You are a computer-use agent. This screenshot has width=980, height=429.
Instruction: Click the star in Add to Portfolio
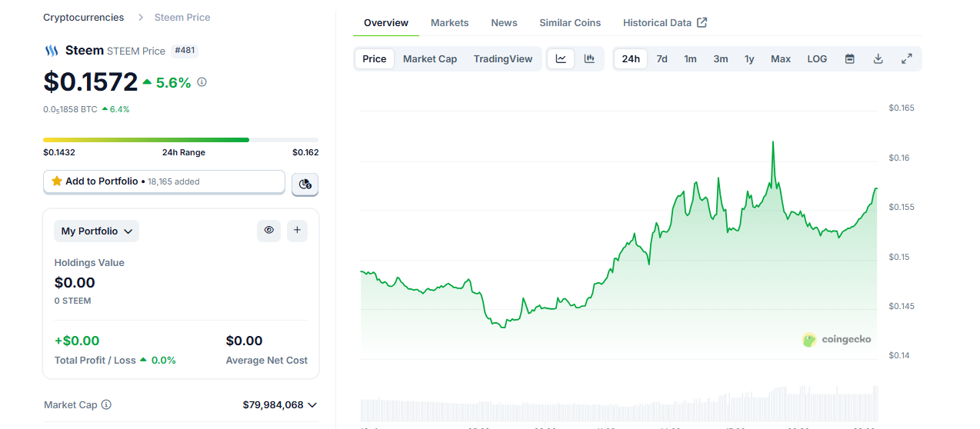(x=57, y=181)
